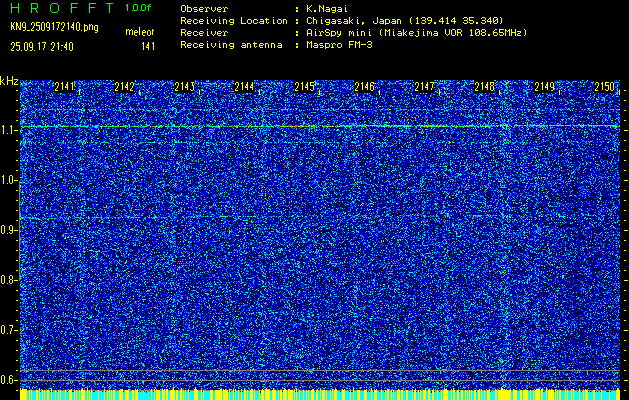Click the 2149 time marker

pos(544,87)
